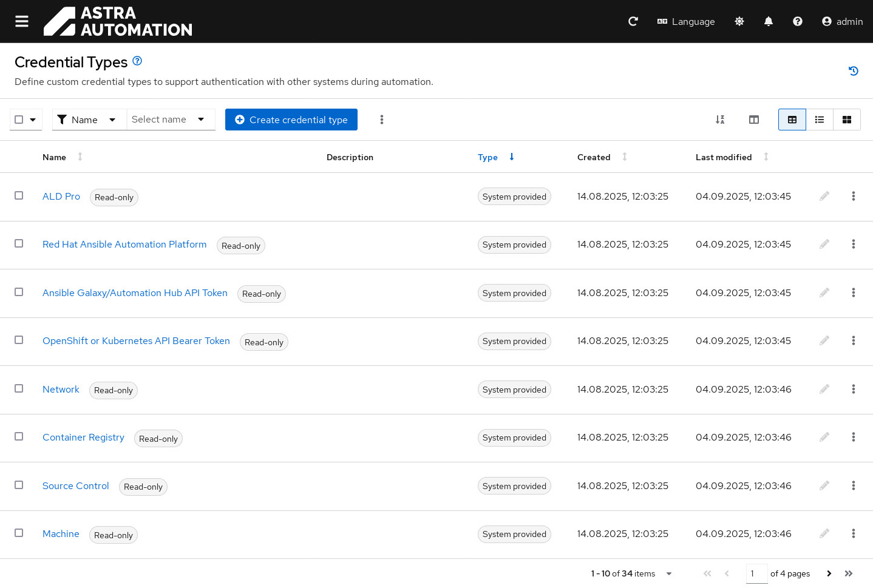Click the refresh icon in header
The height and width of the screenshot is (588, 873).
(633, 21)
